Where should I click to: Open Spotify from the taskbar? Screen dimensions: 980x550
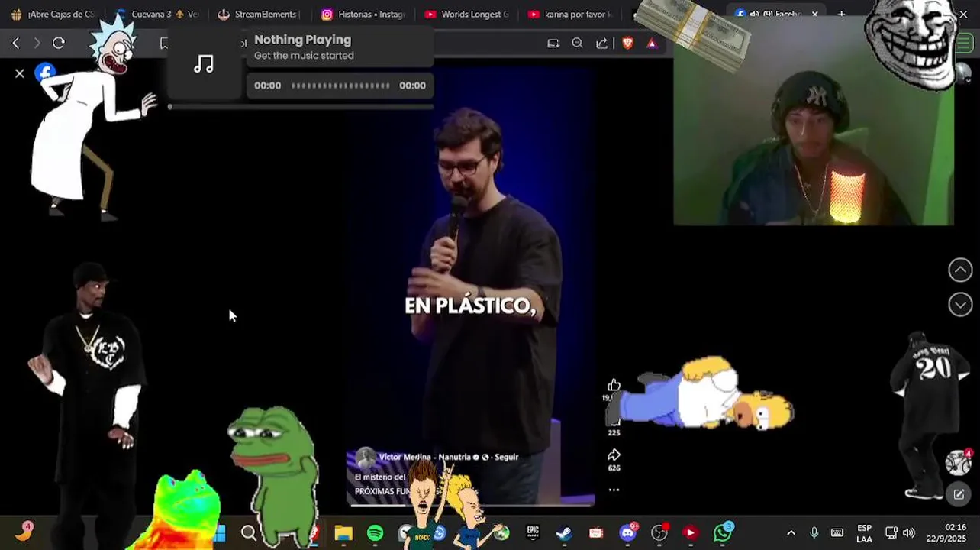click(375, 532)
